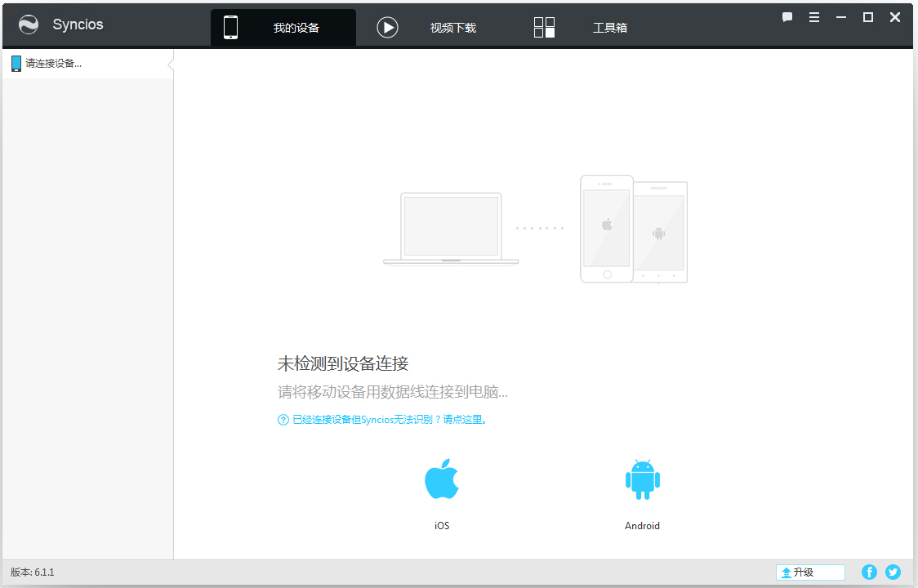Click the 未检测到设备连接 heading
The width and height of the screenshot is (918, 588).
[342, 363]
